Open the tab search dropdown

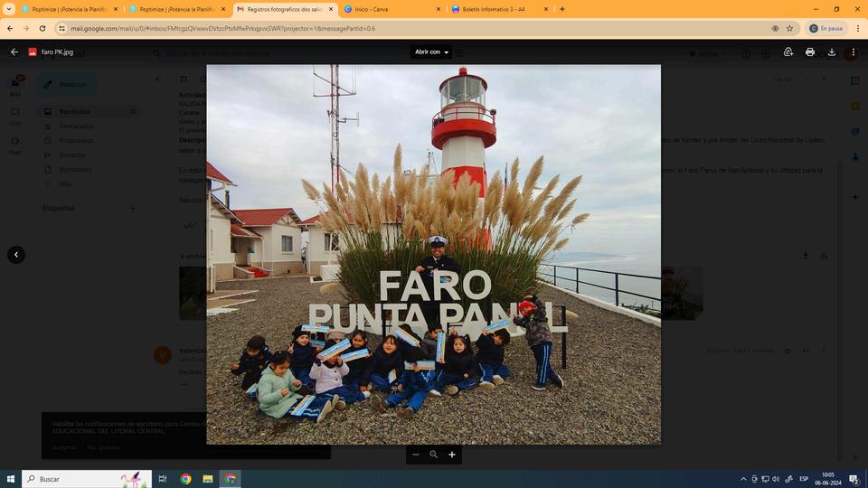pos(9,9)
